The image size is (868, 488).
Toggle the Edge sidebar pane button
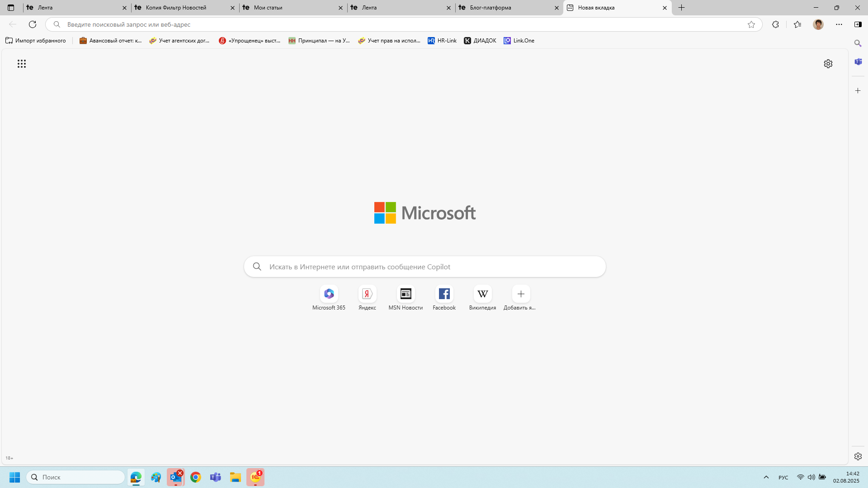pos(858,24)
